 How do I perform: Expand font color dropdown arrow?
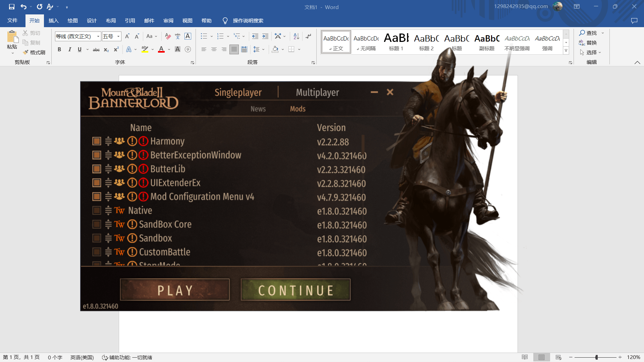[x=169, y=50]
